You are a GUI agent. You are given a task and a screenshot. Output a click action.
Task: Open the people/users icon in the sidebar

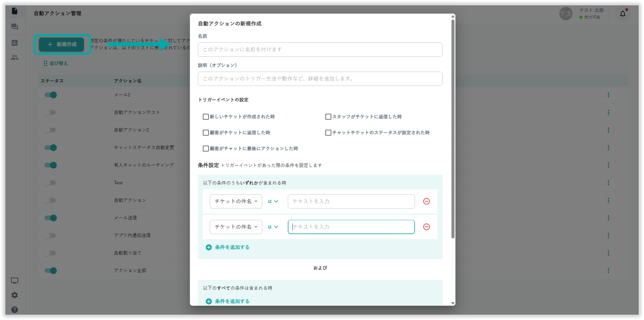coord(15,57)
